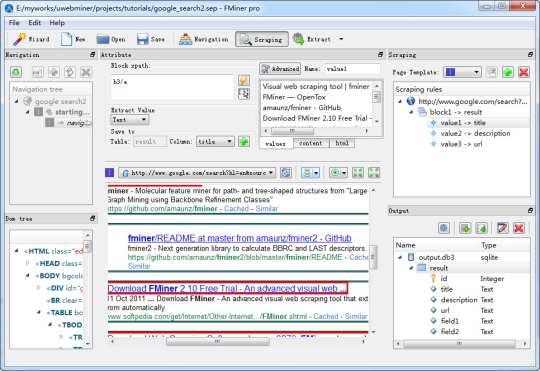Select the result table row in Output
This screenshot has height=371, width=540.
tap(461, 268)
